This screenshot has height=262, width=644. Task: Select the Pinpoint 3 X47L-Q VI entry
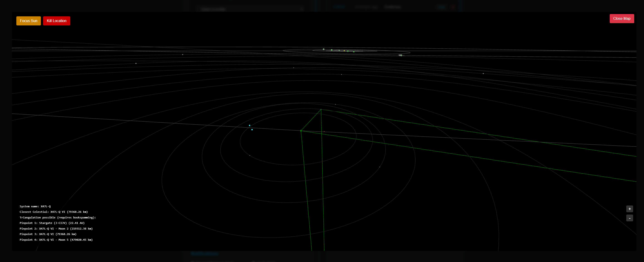tap(48, 234)
